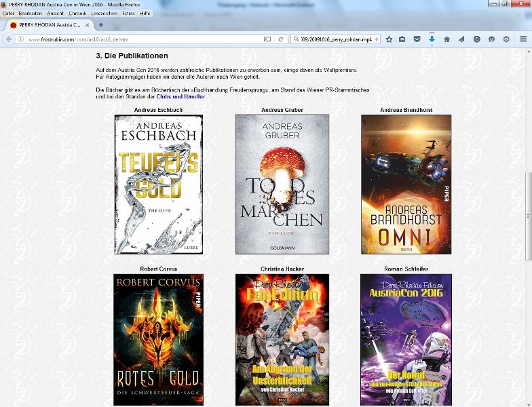Click the Andreas Gruber caption

(x=282, y=110)
